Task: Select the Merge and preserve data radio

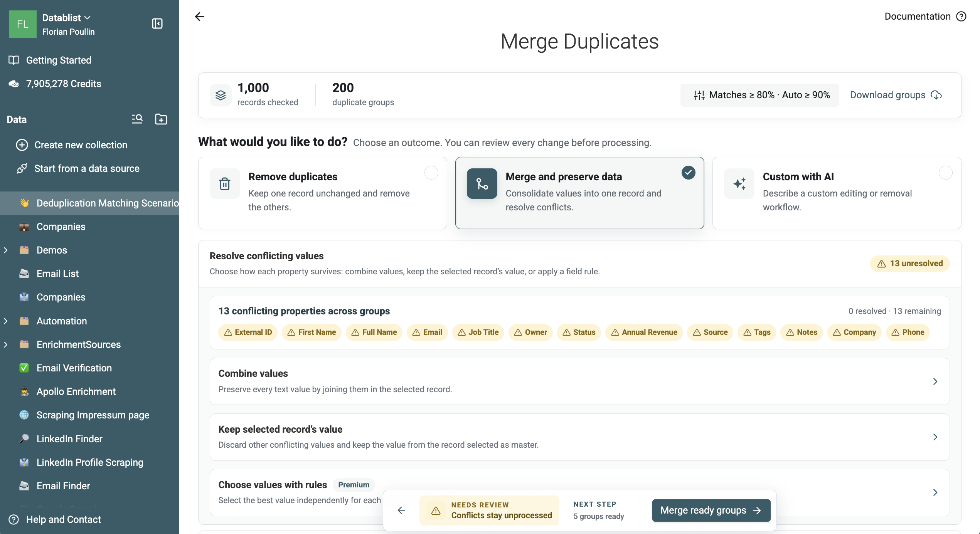Action: (x=689, y=173)
